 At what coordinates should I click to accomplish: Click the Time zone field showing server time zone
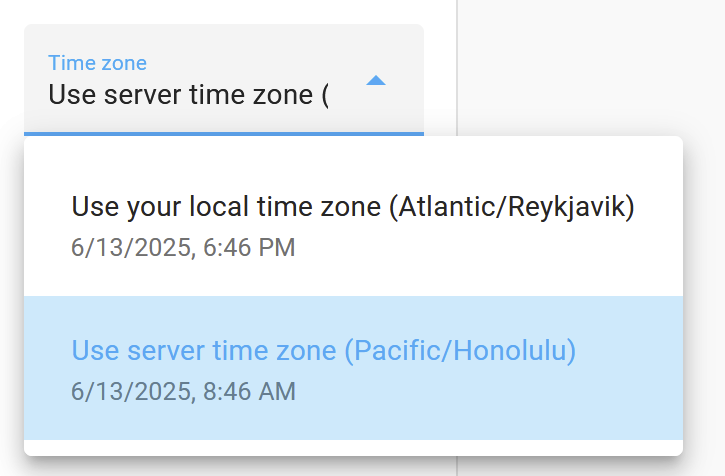(224, 80)
